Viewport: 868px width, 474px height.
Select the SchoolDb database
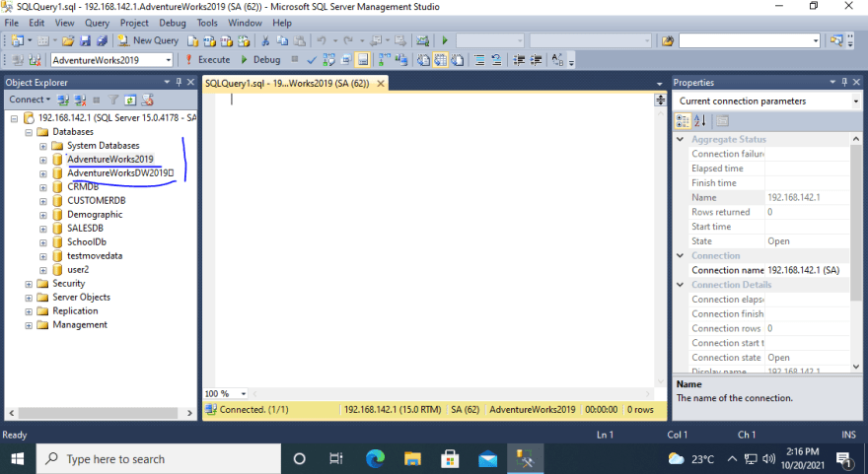(x=87, y=242)
